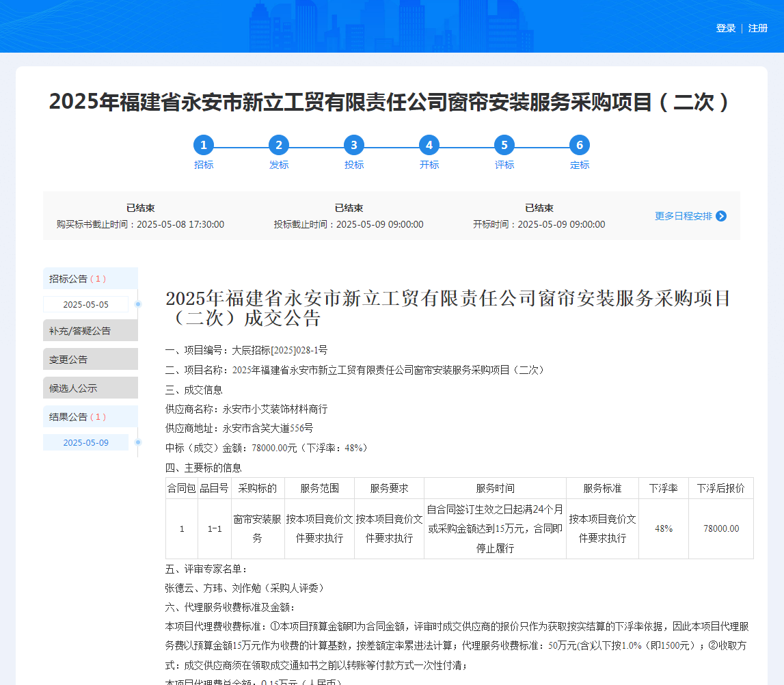Click table cell 48%

664,528
